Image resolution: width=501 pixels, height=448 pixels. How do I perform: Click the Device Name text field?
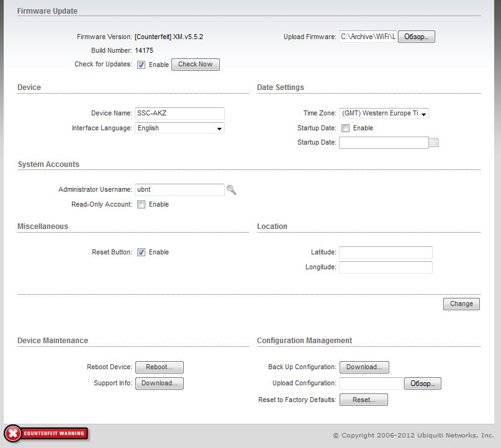tap(179, 114)
